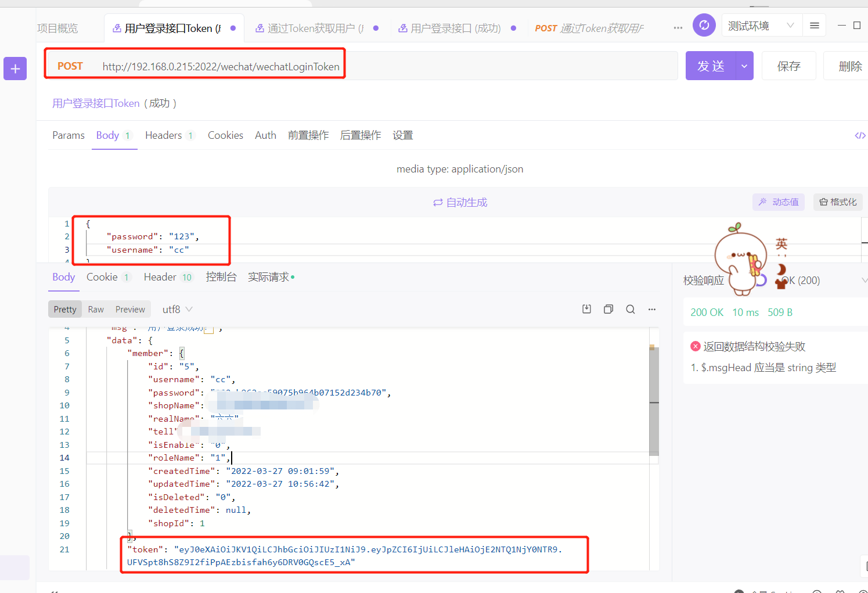Viewport: 868px width, 593px height.
Task: Click the 格式化 format button
Action: [x=838, y=202]
